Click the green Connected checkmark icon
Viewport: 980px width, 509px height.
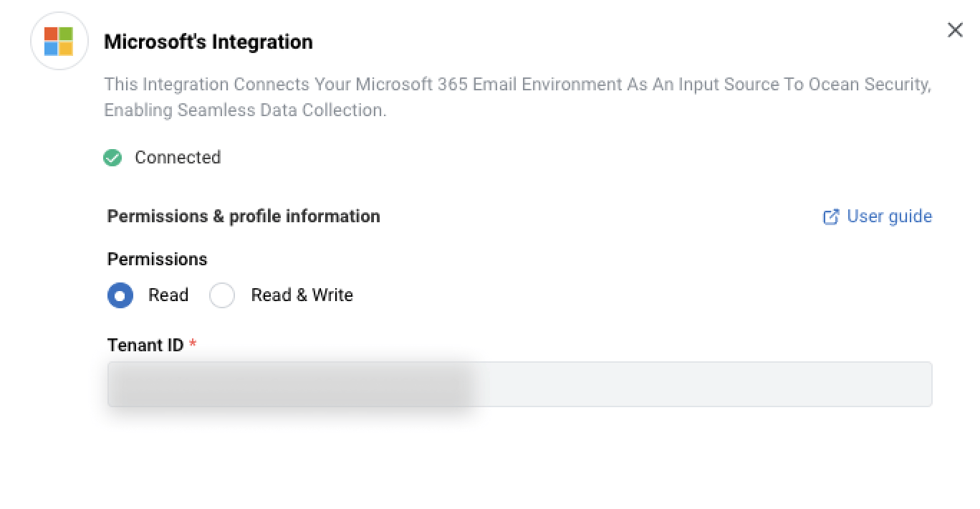pos(112,158)
